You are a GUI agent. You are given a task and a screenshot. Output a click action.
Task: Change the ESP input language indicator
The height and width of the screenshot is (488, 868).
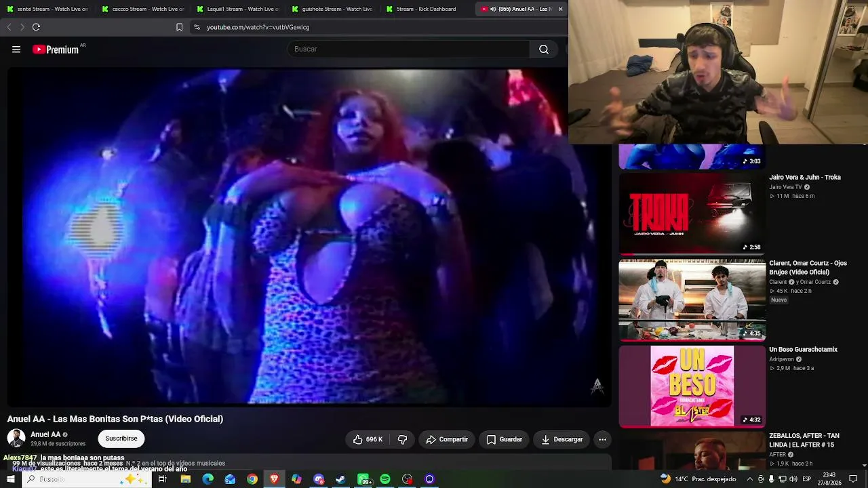click(x=806, y=479)
